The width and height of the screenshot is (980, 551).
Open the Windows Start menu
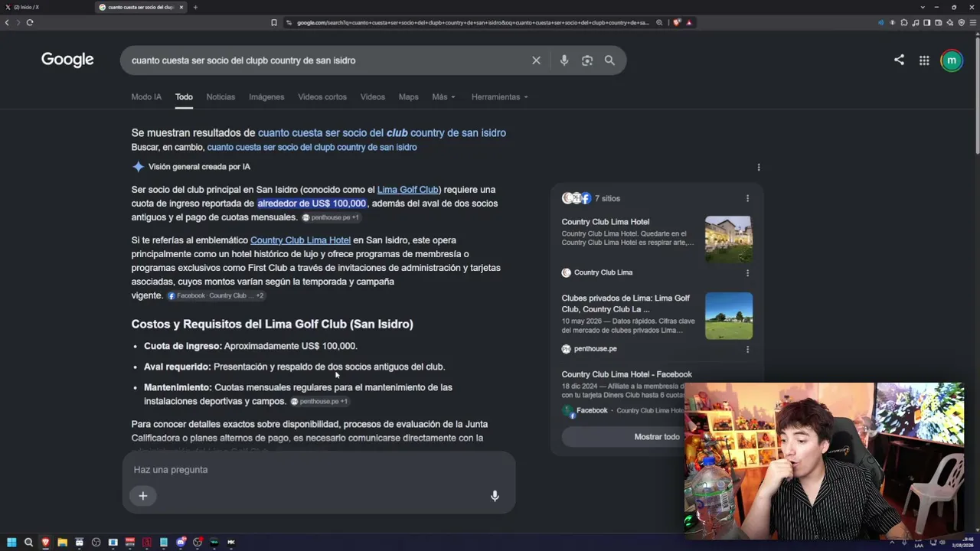(11, 543)
